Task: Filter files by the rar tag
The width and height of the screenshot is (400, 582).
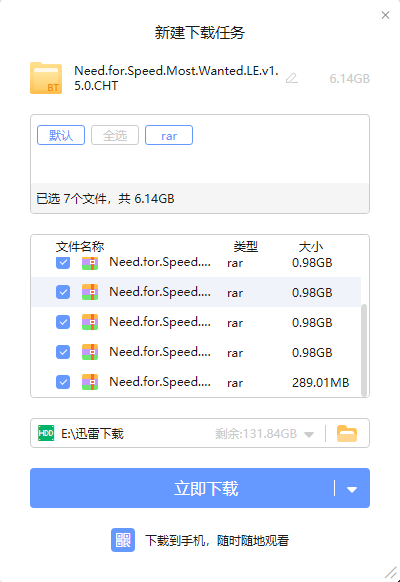Action: pos(169,135)
